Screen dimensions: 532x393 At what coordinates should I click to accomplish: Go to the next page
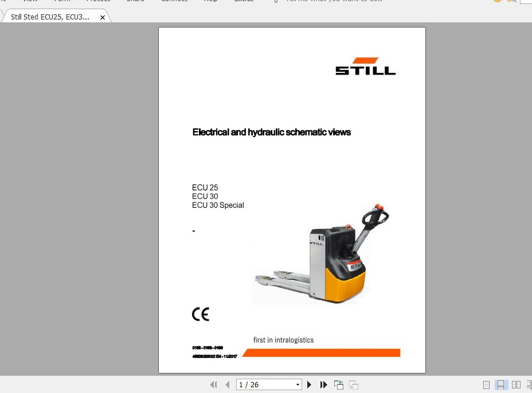coord(309,384)
